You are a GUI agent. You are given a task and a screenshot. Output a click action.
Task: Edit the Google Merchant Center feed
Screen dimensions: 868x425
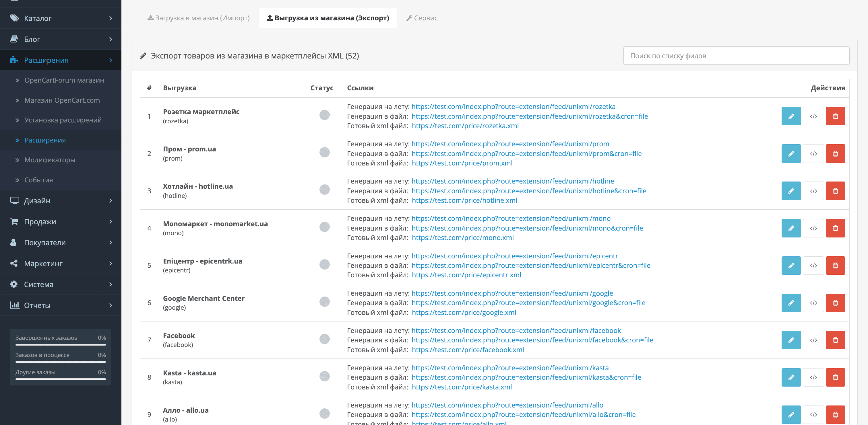pyautogui.click(x=791, y=303)
